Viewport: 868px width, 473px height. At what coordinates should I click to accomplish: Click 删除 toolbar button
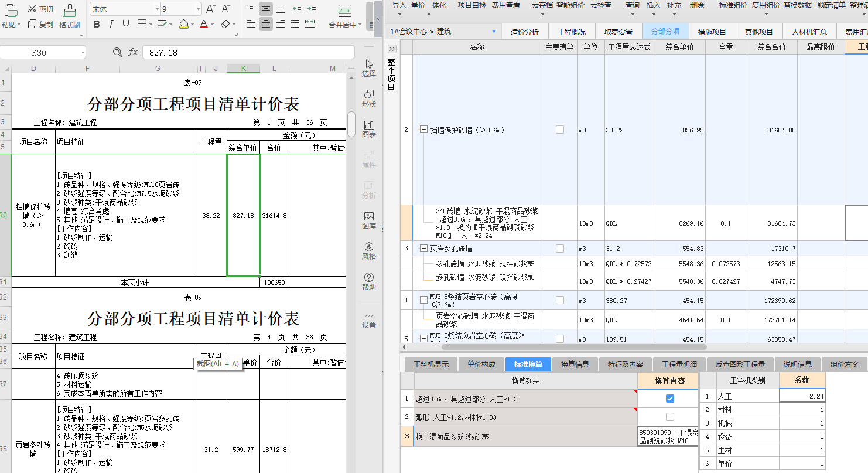coord(697,5)
